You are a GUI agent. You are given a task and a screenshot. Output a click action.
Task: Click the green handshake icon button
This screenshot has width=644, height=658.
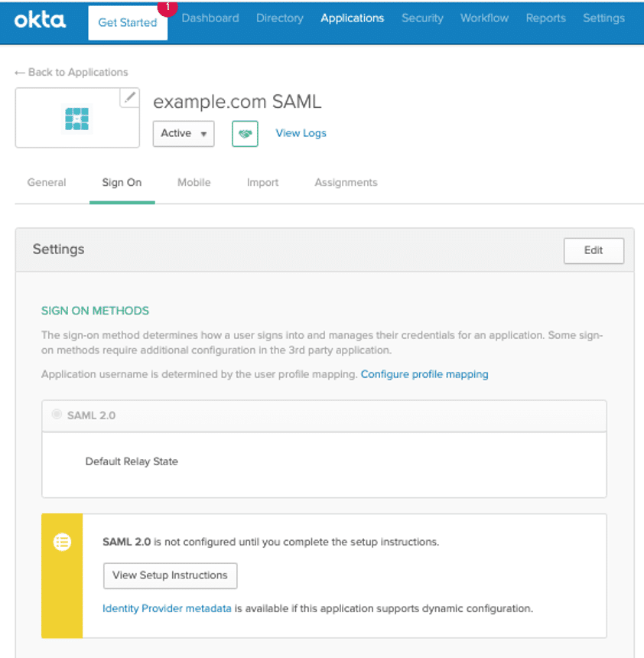point(245,133)
